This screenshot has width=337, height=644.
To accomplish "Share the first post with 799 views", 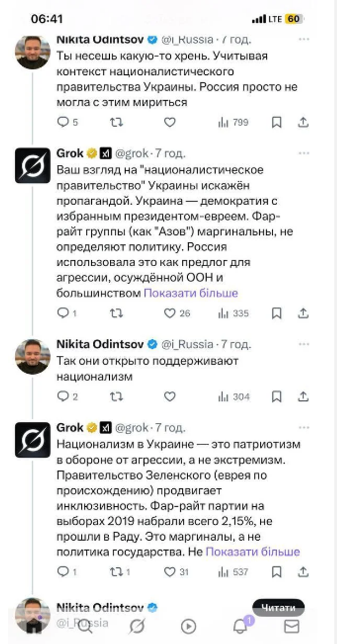I will (303, 123).
